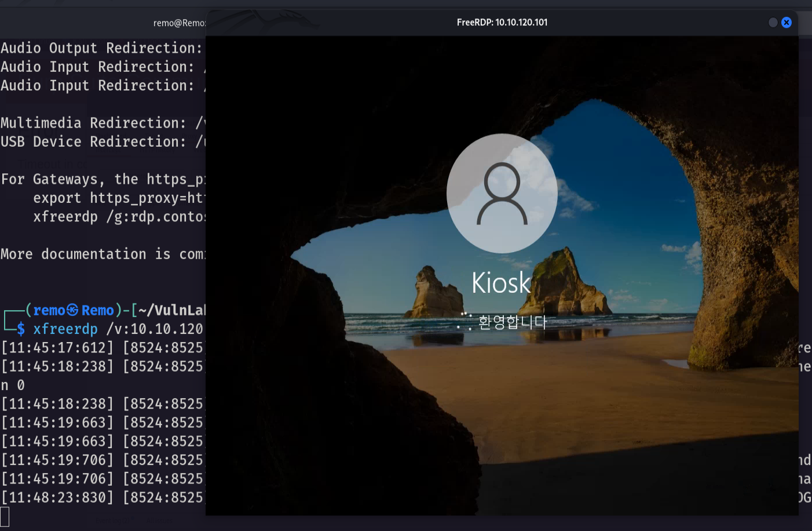This screenshot has height=531, width=812.
Task: Minimize the FreeRDP window via gray circle
Action: click(x=773, y=23)
